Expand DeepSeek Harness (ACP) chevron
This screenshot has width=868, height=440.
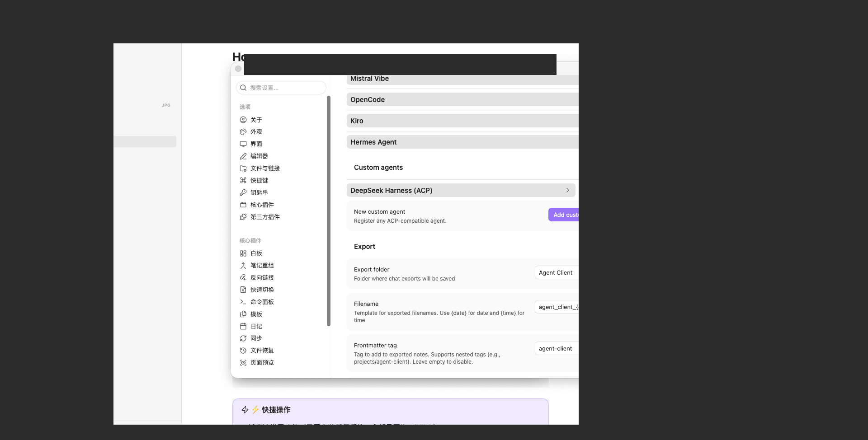tap(568, 190)
